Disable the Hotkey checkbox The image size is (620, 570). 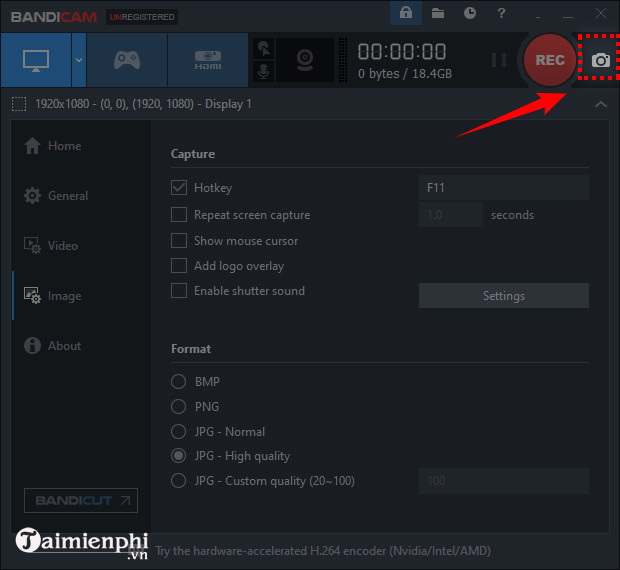[179, 188]
